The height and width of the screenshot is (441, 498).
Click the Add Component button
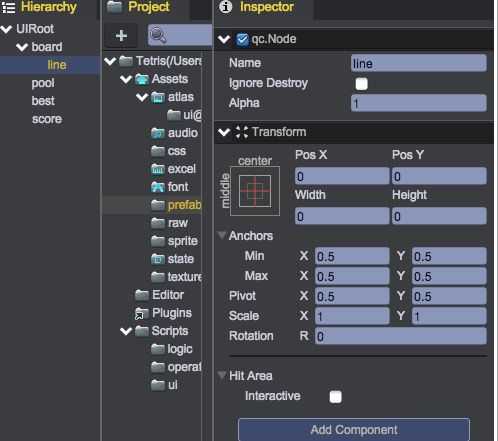coord(354,430)
